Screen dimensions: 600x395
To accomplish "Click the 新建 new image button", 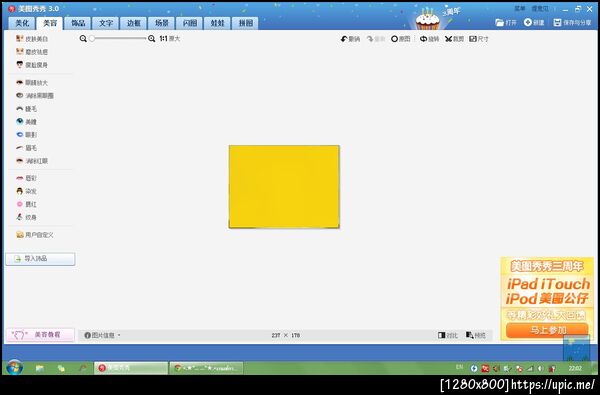I will pyautogui.click(x=534, y=23).
